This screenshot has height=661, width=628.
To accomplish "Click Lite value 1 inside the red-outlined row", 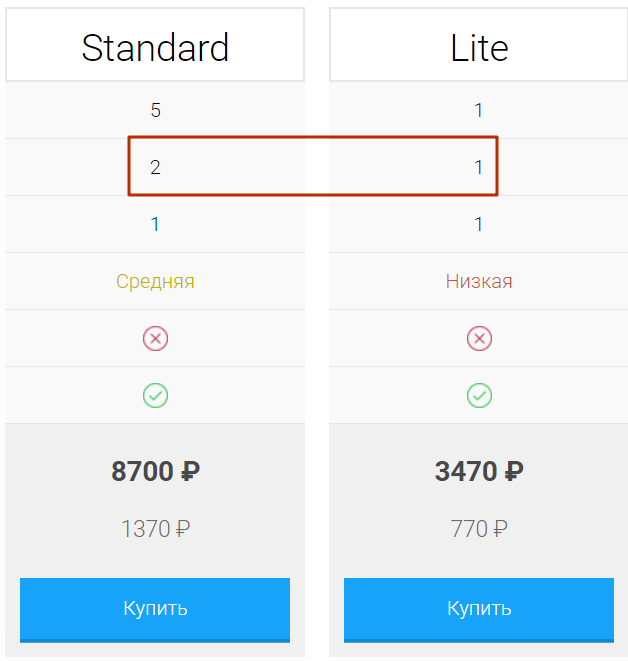I will point(479,167).
